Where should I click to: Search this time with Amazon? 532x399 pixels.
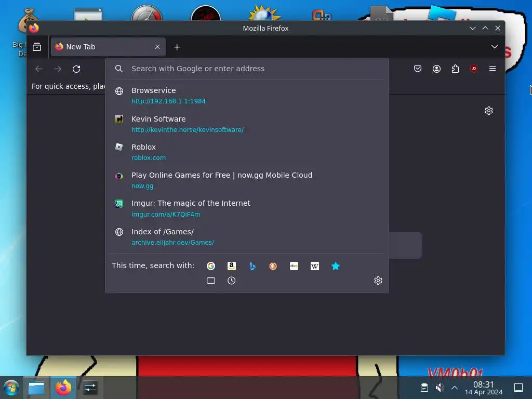point(231,266)
